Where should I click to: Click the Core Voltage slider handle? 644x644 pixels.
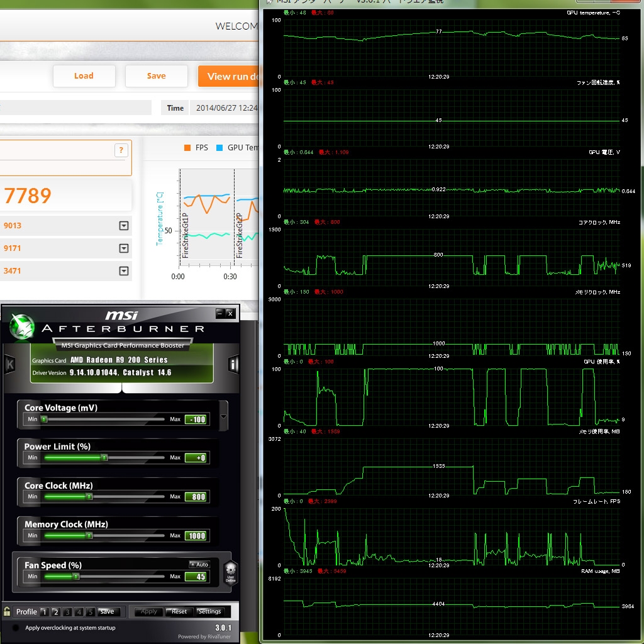[45, 419]
